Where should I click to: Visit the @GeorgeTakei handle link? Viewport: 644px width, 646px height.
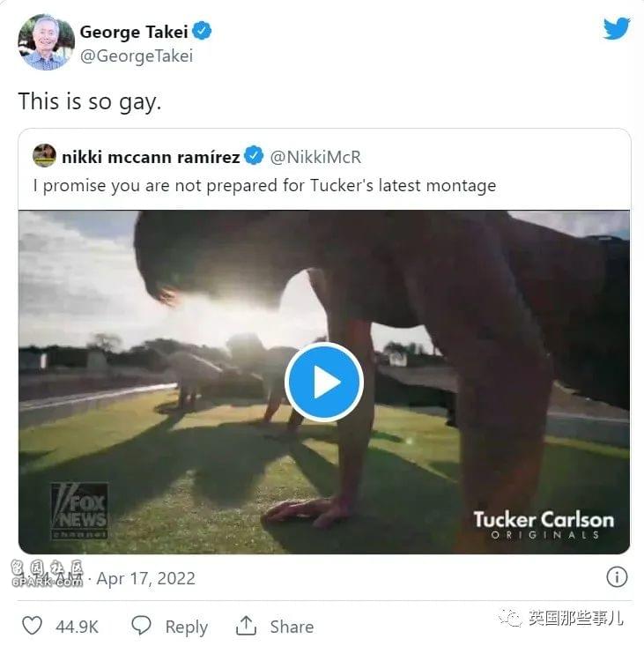[x=137, y=56]
